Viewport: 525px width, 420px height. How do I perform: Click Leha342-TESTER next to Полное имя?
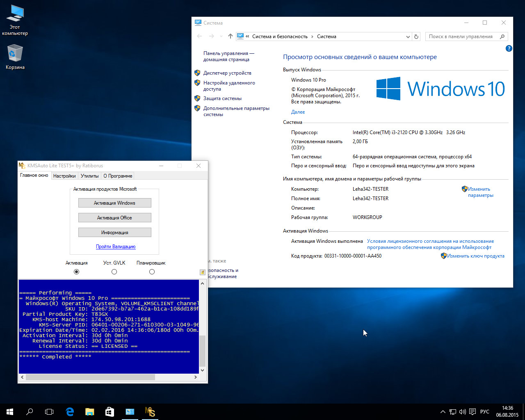pos(370,199)
